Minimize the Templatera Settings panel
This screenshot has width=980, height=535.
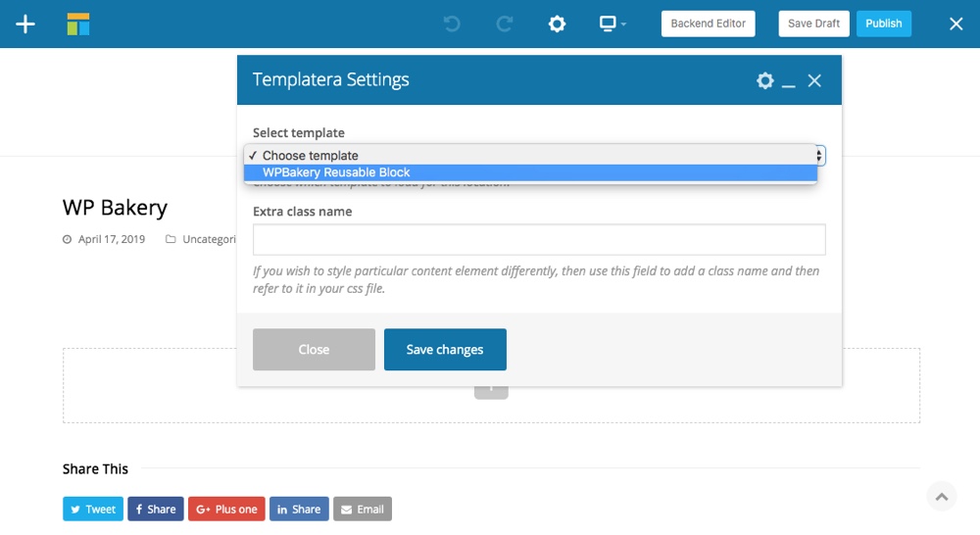789,81
